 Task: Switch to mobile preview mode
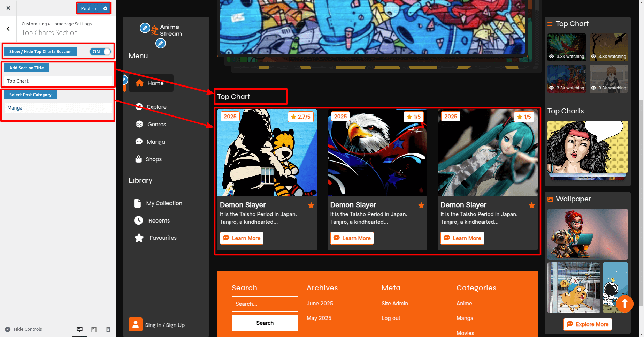108,329
